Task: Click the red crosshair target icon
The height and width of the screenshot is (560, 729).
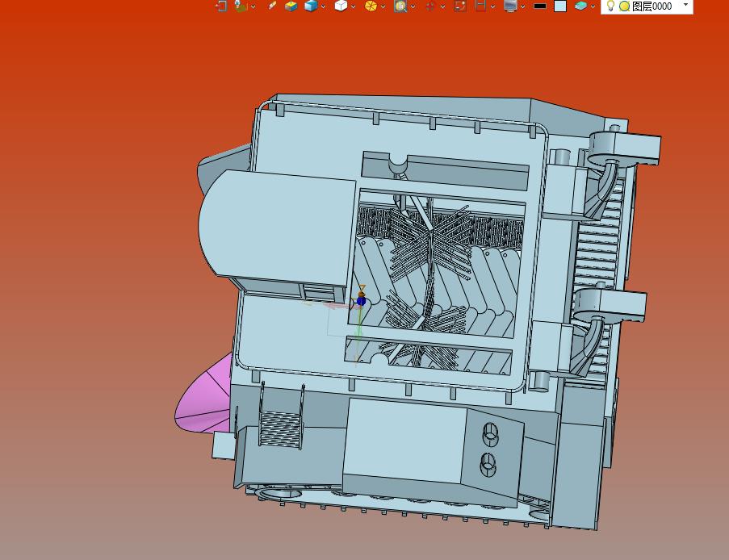Action: (430, 6)
